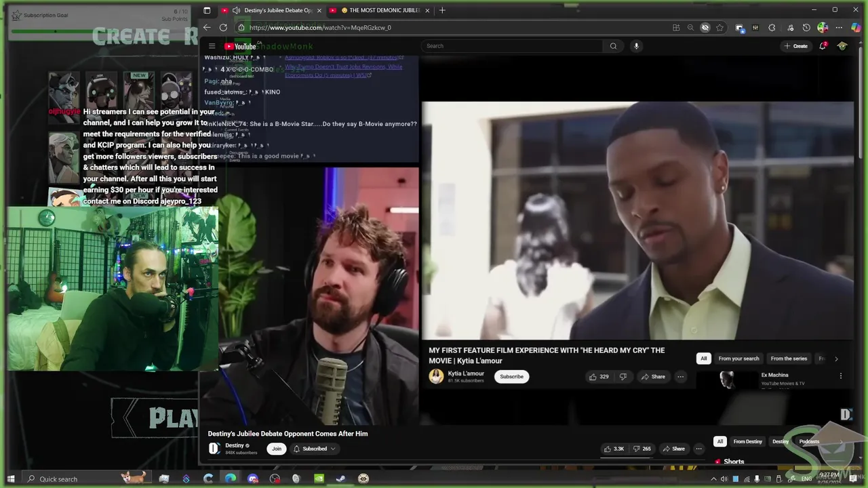Click the Shorts section heading
Viewport: 868px width, 488px height.
[734, 462]
